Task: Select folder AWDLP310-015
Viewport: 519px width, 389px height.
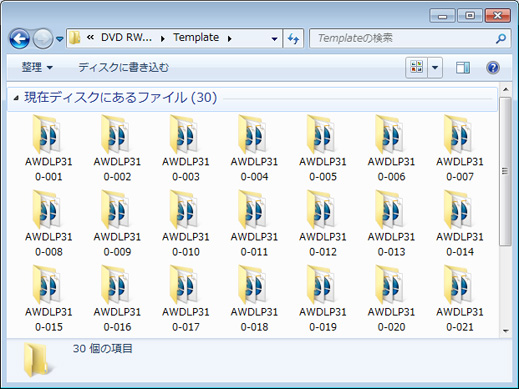Action: coord(49,299)
